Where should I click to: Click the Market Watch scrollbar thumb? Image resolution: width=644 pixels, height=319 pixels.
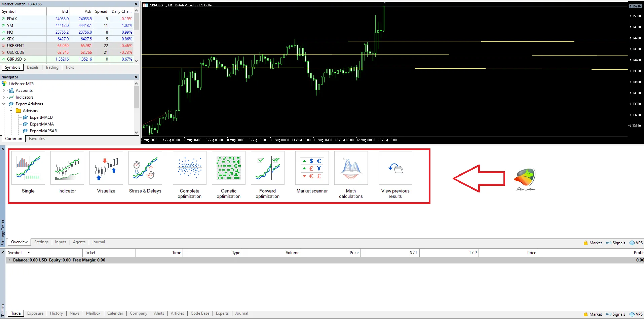(x=136, y=21)
